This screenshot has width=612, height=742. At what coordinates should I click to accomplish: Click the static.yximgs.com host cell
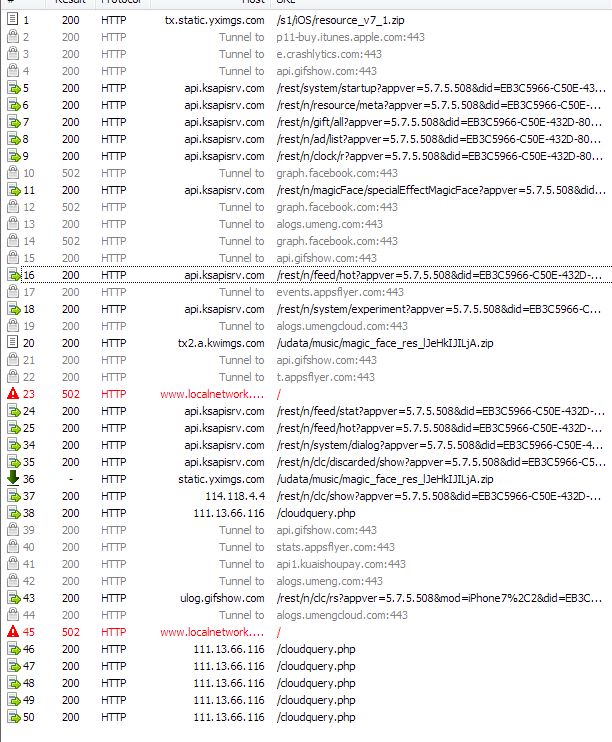coord(221,479)
